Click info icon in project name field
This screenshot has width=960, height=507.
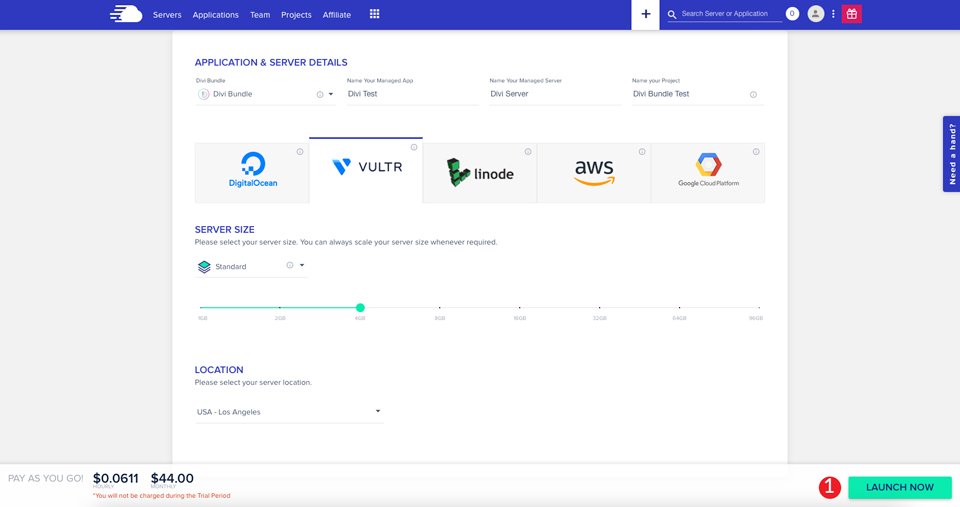(x=753, y=94)
